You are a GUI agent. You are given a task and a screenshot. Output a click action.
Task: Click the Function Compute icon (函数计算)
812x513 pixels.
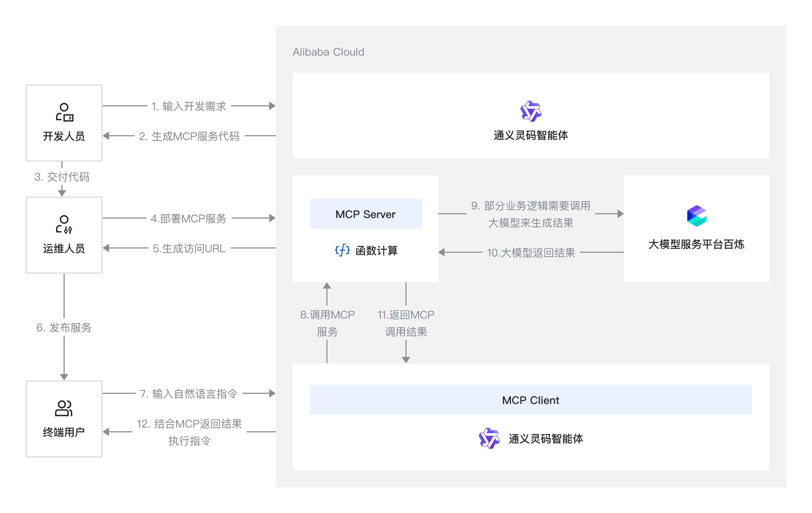point(342,250)
